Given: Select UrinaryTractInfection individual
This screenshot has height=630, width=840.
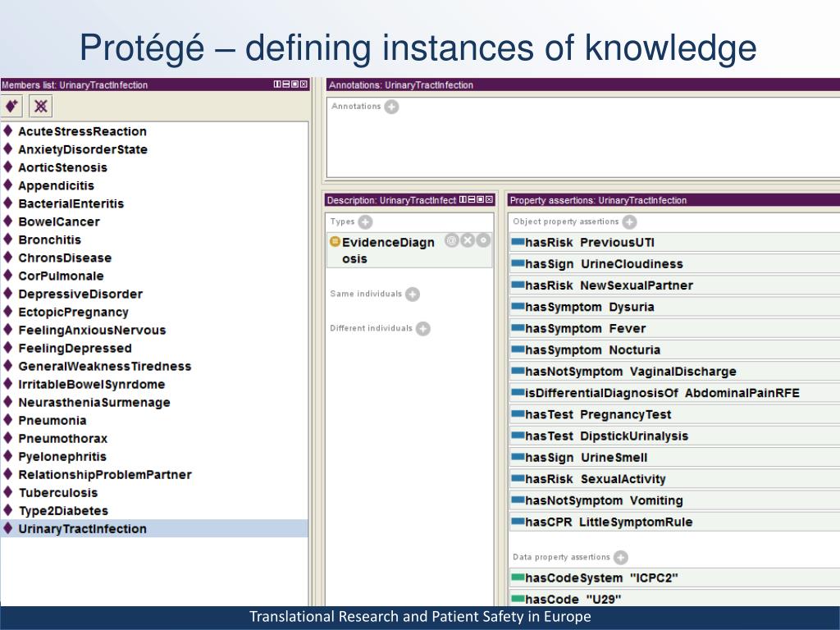Looking at the screenshot, I should click(x=154, y=529).
